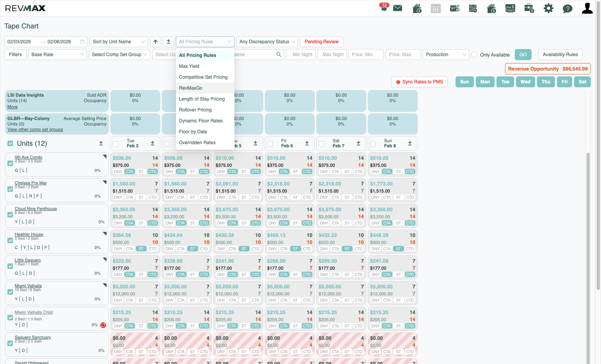Open the help question bubble icon
This screenshot has height=364, width=601.
click(x=567, y=9)
